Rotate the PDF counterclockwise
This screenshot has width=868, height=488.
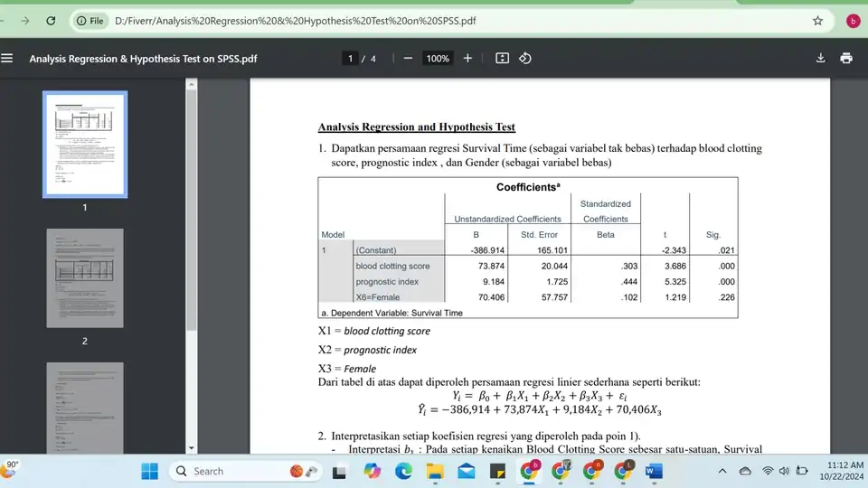[x=525, y=58]
